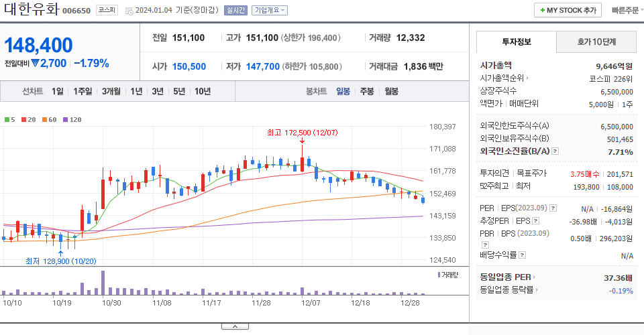The width and height of the screenshot is (644, 335).
Task: Click the 52주 최고 value 193,800
Action: 586,187
